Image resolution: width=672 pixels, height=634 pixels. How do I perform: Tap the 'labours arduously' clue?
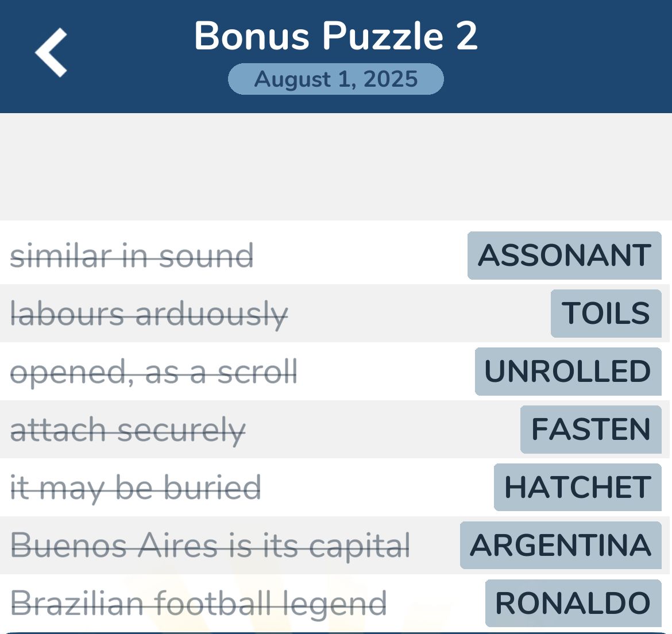149,314
